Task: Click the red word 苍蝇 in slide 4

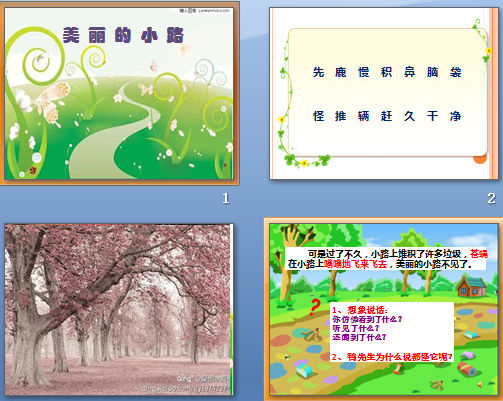Action: [x=479, y=254]
